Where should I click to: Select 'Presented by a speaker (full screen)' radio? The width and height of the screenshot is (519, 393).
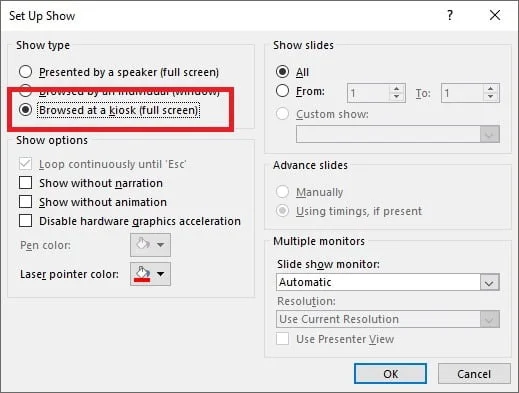pos(25,72)
